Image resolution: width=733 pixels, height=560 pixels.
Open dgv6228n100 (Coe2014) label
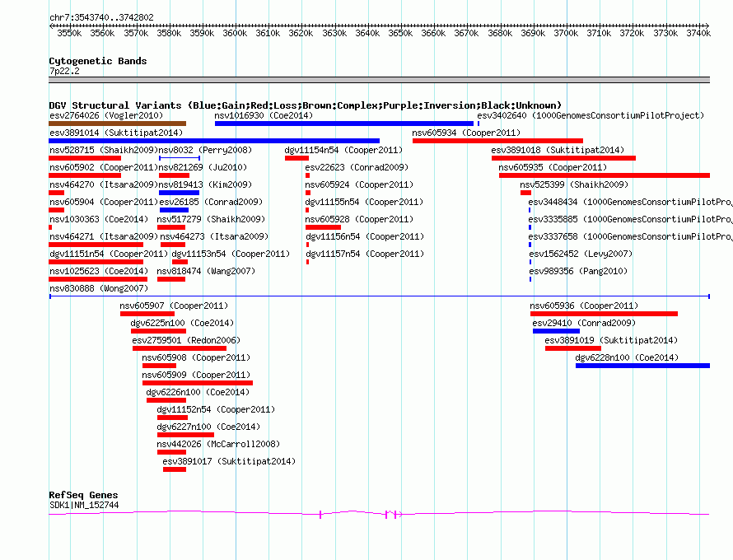[x=627, y=357]
